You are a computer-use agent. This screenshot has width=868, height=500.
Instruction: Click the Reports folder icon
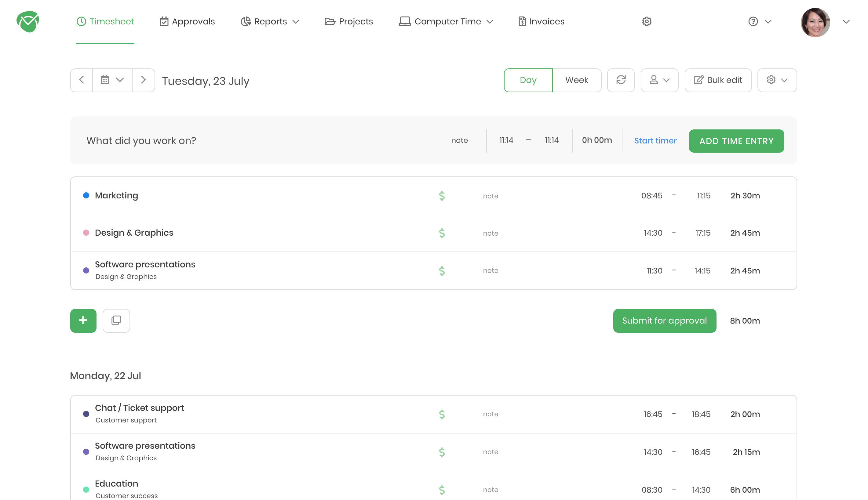(245, 21)
